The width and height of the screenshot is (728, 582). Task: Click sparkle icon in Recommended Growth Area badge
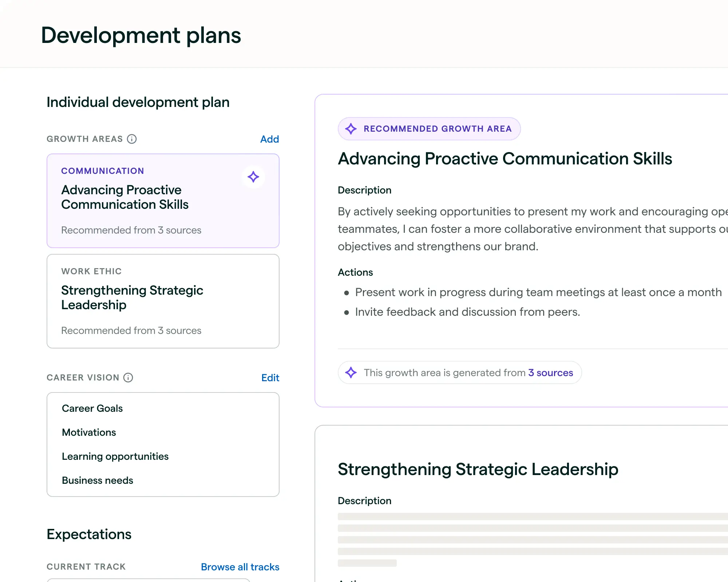pyautogui.click(x=351, y=129)
